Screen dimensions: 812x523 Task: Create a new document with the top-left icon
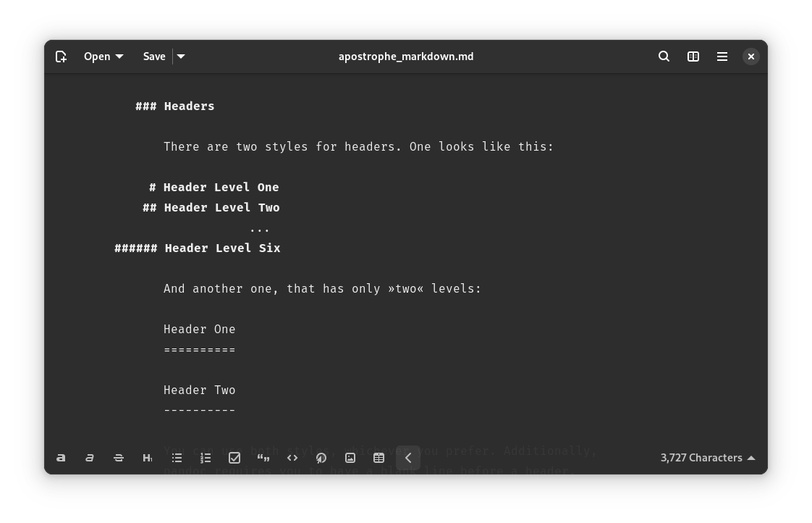coord(61,57)
